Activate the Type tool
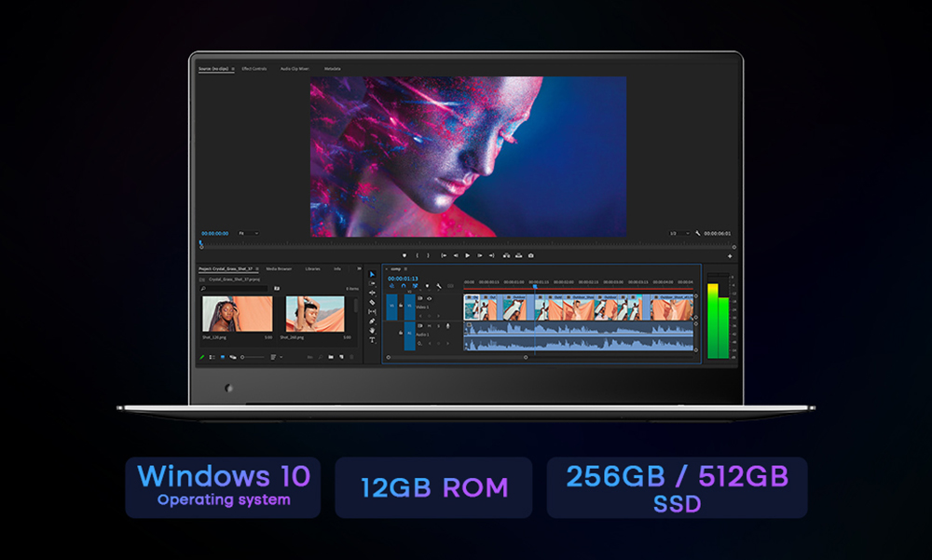Image resolution: width=932 pixels, height=560 pixels. coord(372,339)
